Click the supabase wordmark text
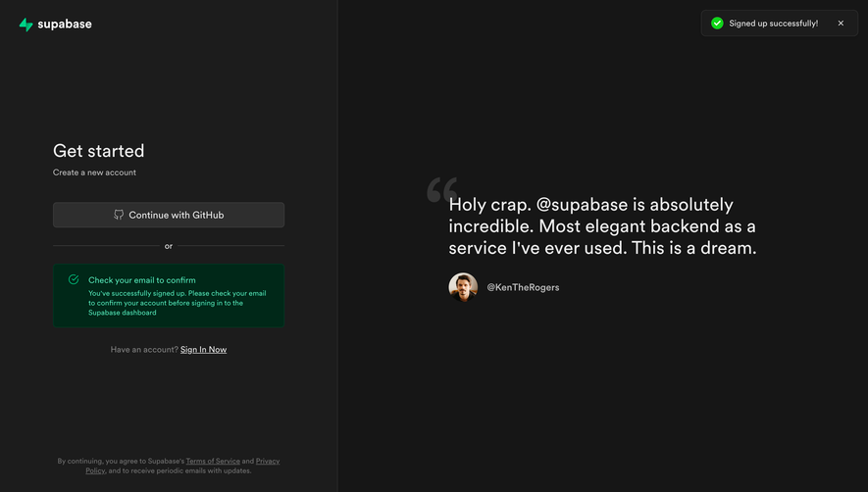This screenshot has height=492, width=868. click(65, 25)
